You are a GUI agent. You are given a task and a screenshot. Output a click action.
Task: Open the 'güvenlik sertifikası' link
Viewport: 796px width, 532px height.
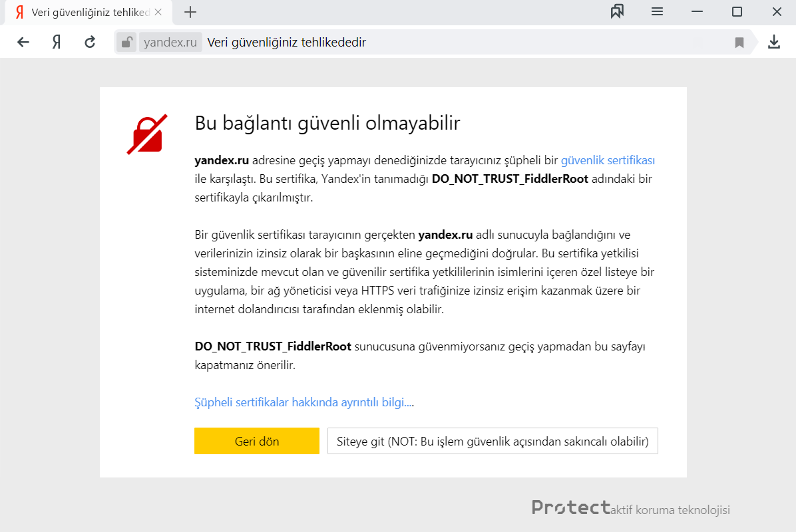[x=608, y=160]
